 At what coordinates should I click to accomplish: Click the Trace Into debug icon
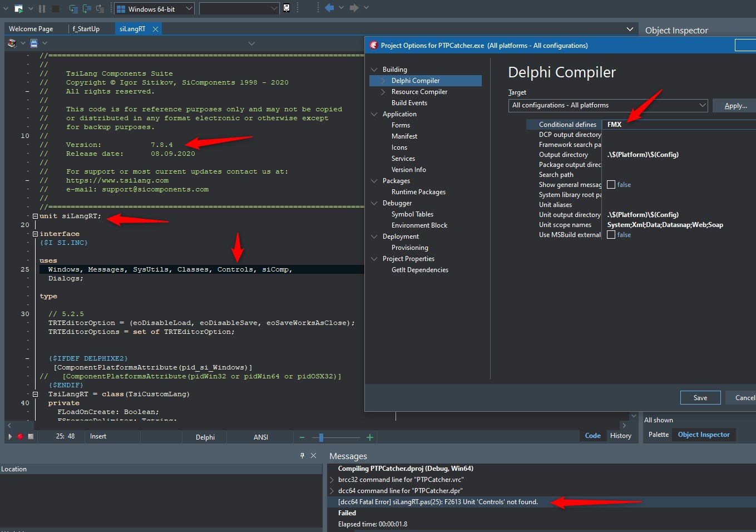[x=73, y=8]
